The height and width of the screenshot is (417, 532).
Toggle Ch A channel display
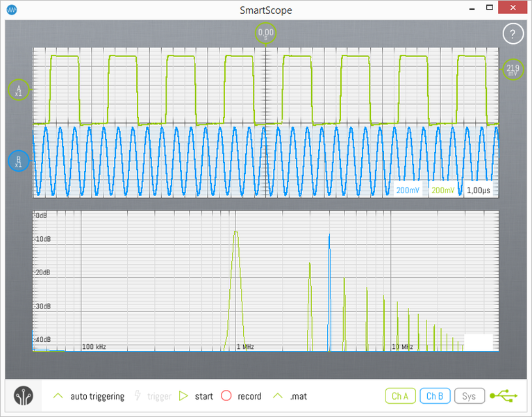[x=399, y=396]
